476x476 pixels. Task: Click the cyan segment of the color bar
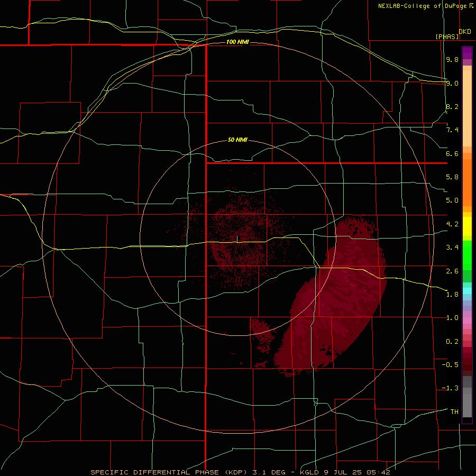point(467,290)
